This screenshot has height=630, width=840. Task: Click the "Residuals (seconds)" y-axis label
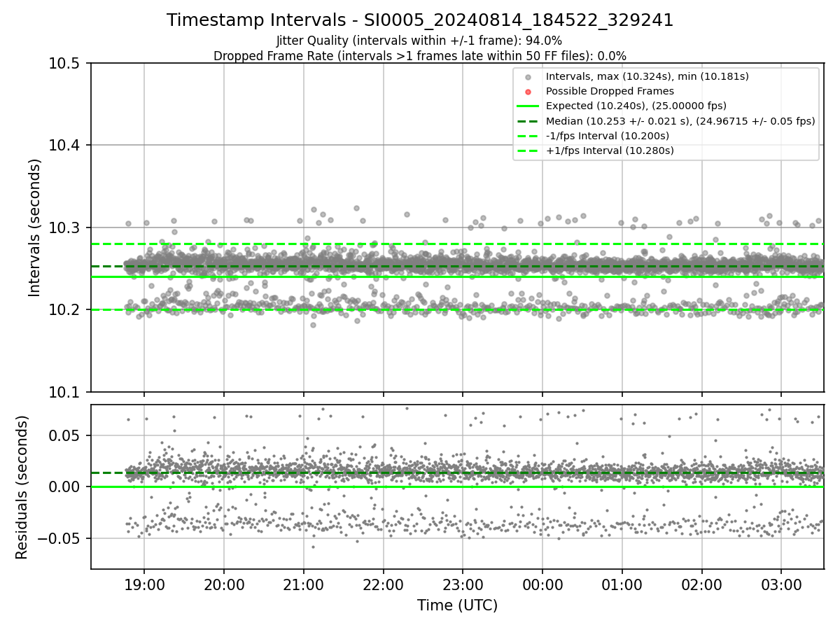22,487
